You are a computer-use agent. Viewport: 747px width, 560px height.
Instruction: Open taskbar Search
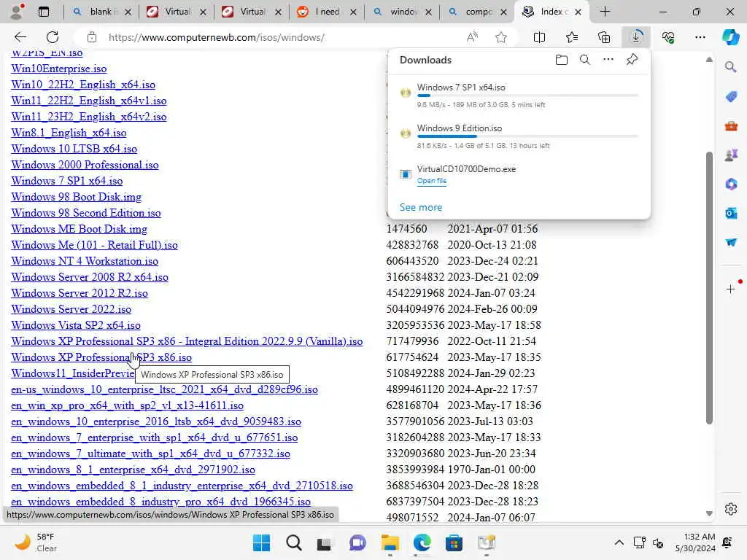click(x=293, y=542)
